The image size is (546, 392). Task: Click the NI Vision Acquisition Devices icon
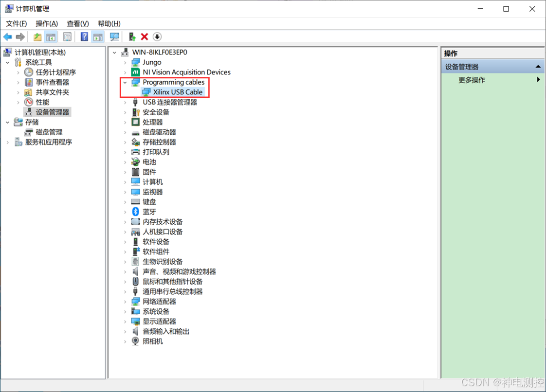coord(135,72)
